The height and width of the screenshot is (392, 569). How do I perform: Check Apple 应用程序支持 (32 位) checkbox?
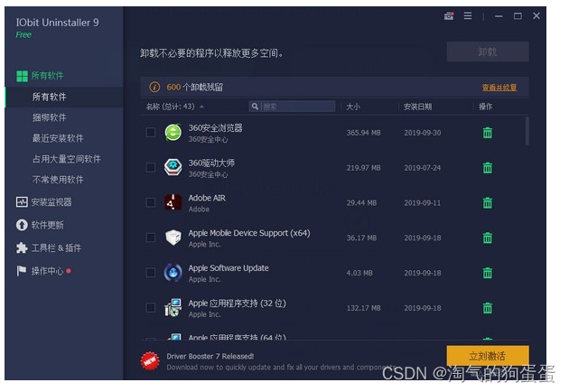151,308
